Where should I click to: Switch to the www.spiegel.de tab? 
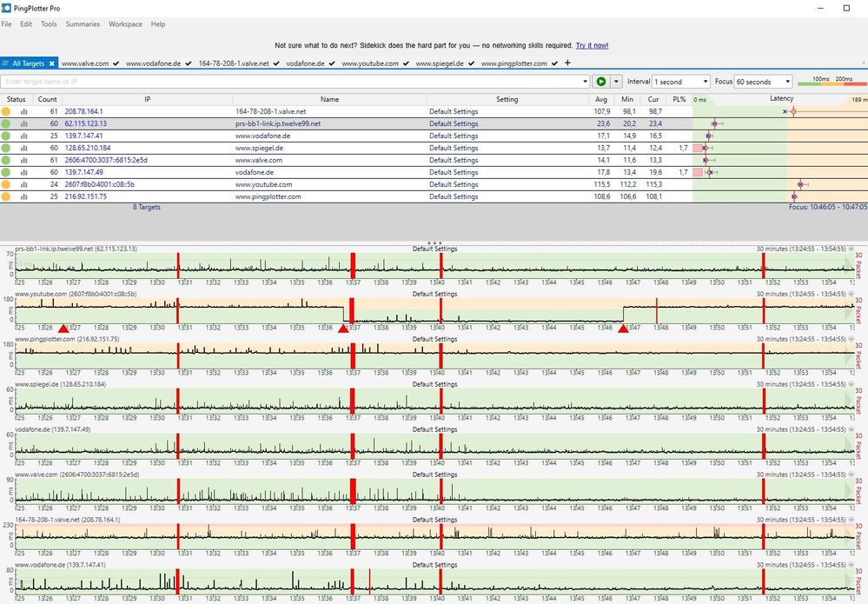pos(440,63)
